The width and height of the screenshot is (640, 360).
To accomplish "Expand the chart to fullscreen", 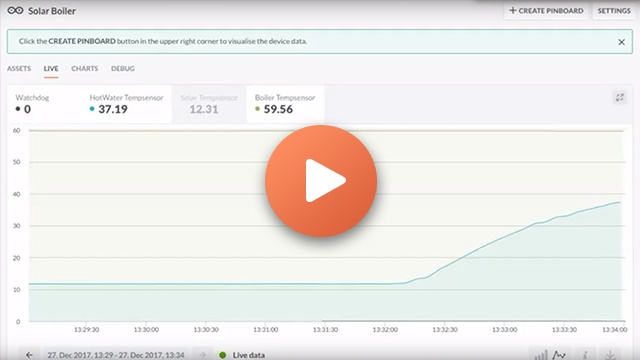I will [620, 98].
